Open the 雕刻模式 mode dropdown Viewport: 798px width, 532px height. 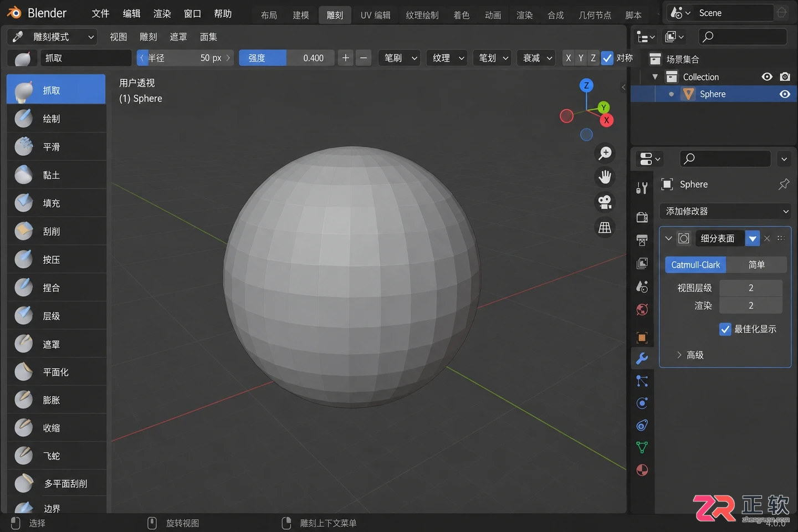pos(53,37)
